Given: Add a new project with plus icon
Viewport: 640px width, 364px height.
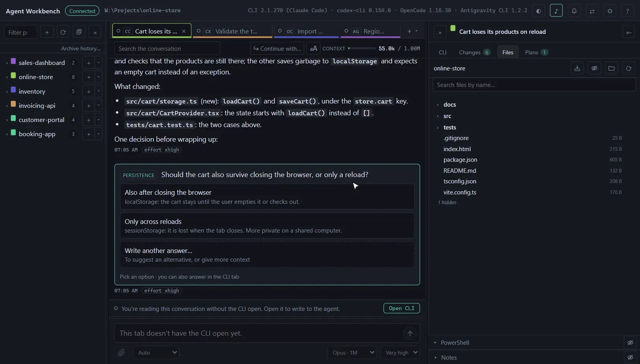Looking at the screenshot, I should 47,32.
